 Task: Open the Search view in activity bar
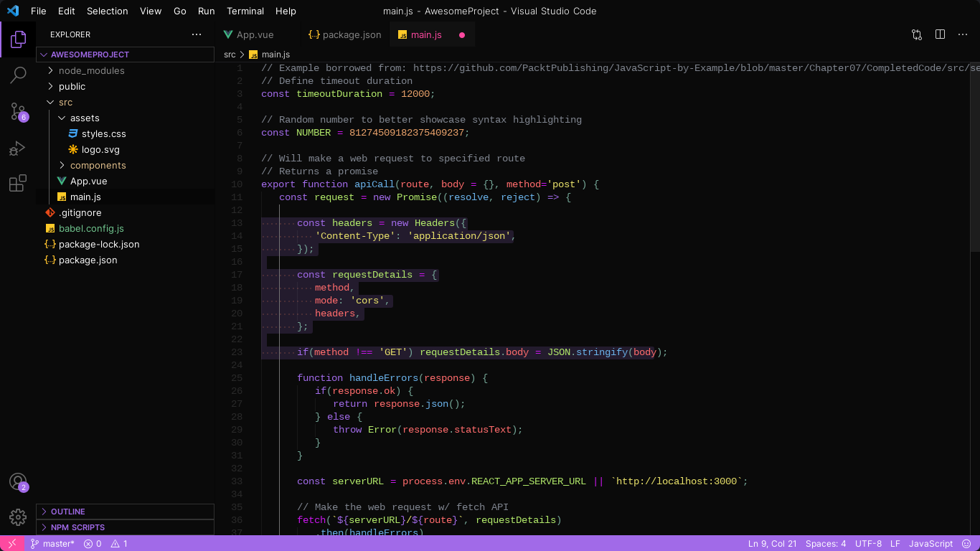coord(18,75)
